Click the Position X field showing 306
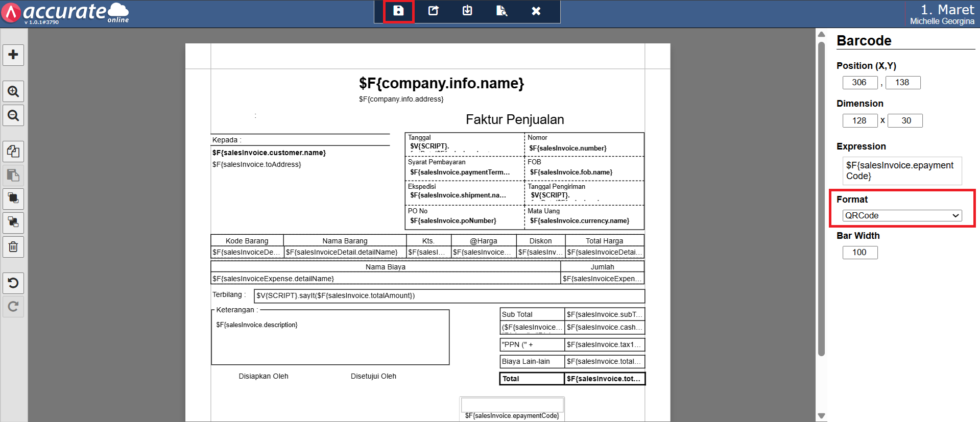The image size is (980, 422). point(859,83)
